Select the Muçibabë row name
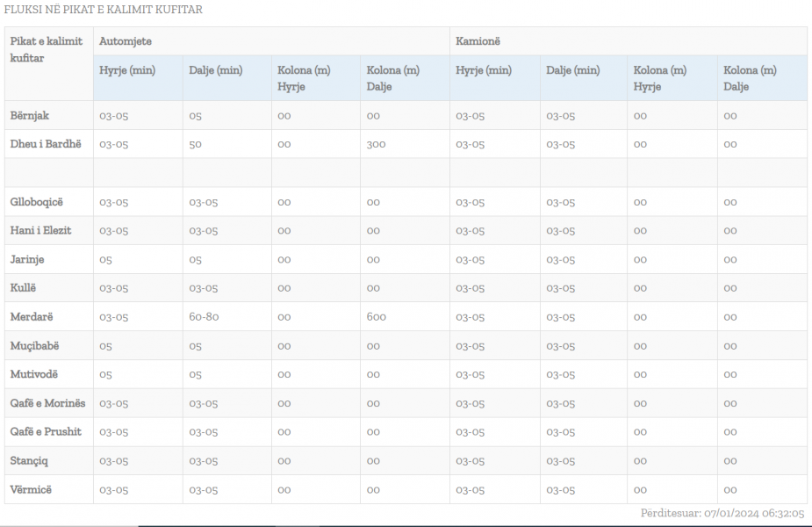The image size is (812, 527). 34,346
